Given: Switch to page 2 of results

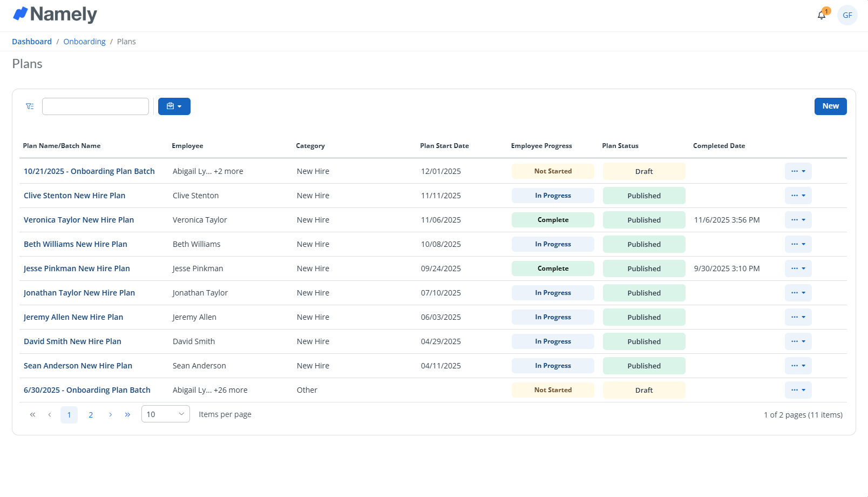Looking at the screenshot, I should click(x=91, y=415).
